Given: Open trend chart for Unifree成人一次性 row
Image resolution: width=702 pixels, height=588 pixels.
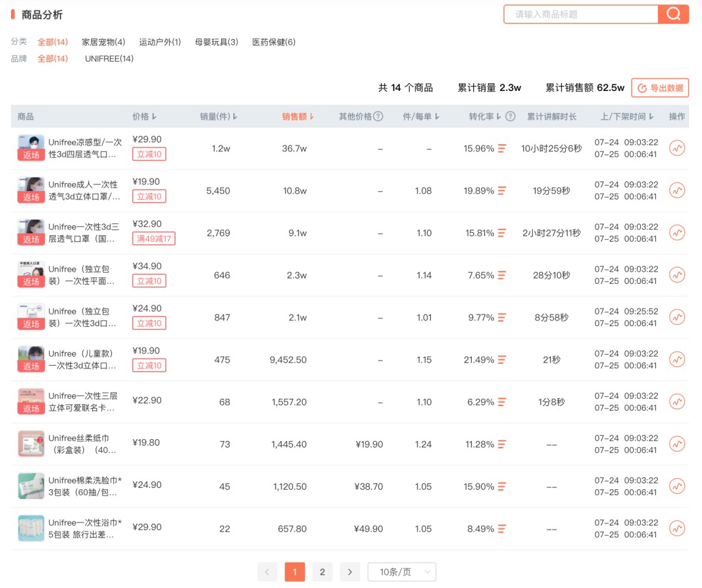Looking at the screenshot, I should click(x=677, y=190).
